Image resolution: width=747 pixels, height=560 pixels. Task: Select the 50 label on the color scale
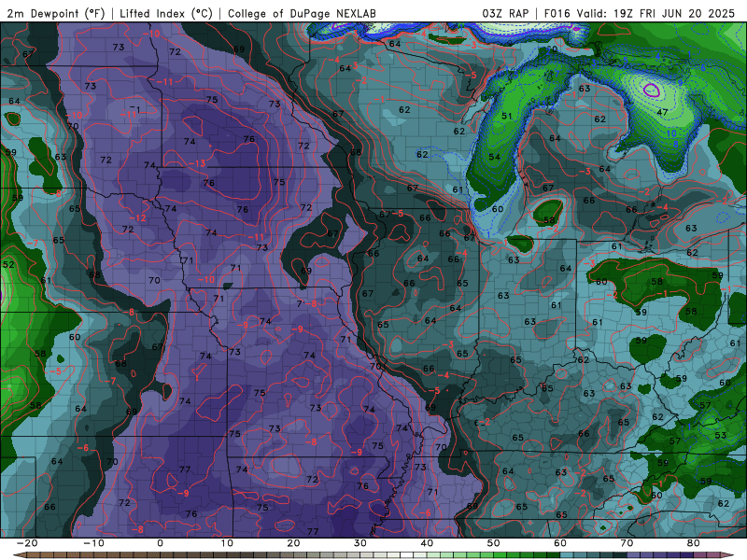pos(494,543)
